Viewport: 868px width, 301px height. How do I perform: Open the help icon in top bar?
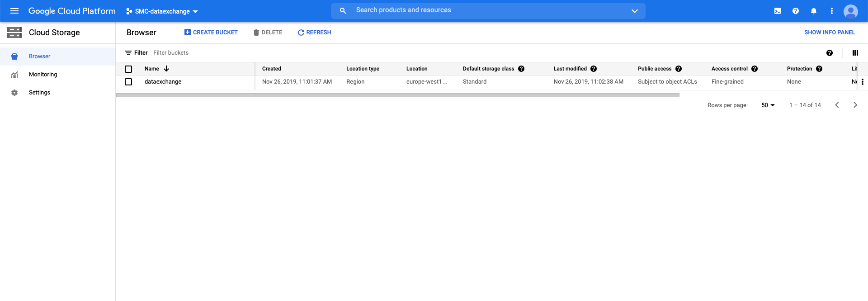click(796, 11)
